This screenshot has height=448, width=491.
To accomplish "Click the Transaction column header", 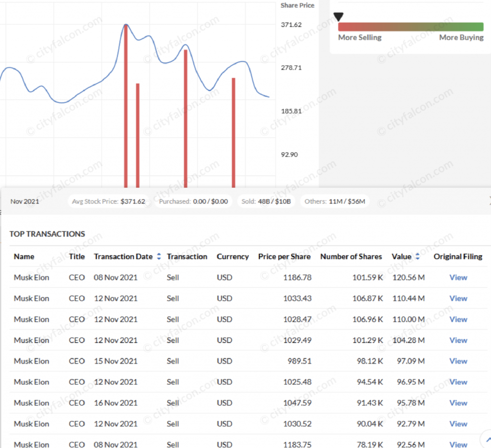I will click(x=187, y=256).
